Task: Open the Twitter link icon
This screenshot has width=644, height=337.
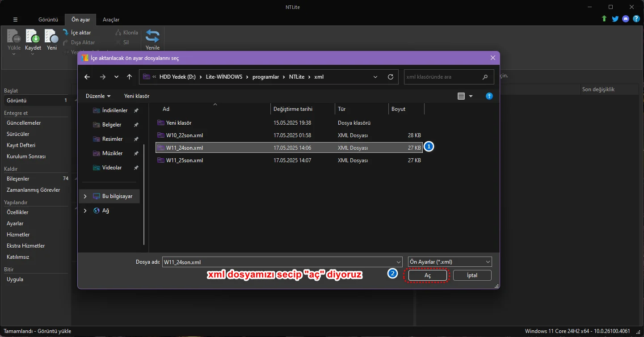Action: point(615,19)
